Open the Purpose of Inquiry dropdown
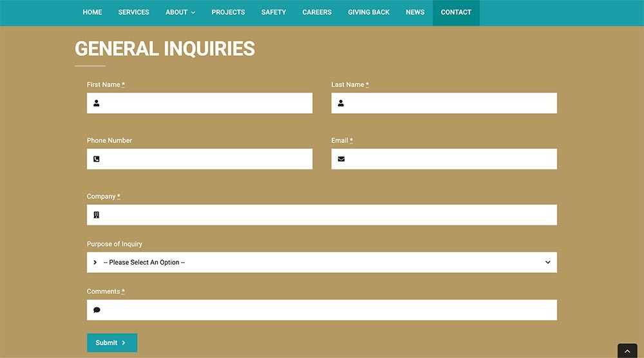 point(322,263)
